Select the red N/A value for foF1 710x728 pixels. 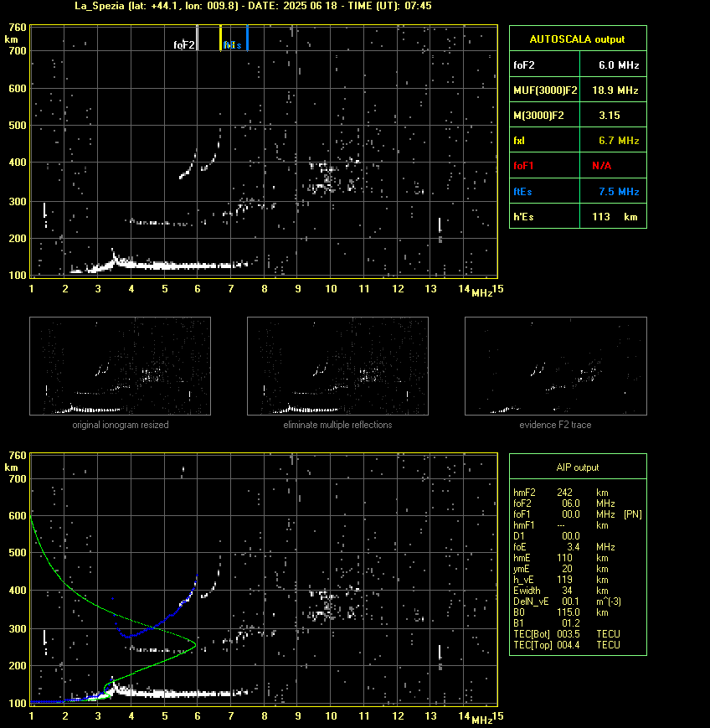[x=601, y=166]
